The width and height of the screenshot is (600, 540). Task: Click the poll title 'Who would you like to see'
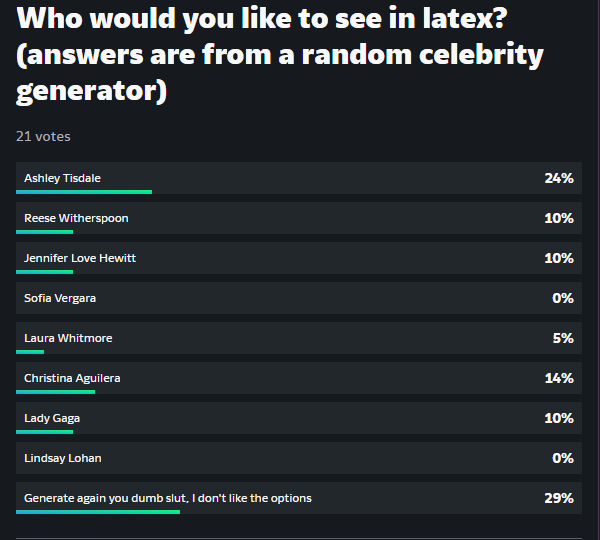[x=280, y=54]
